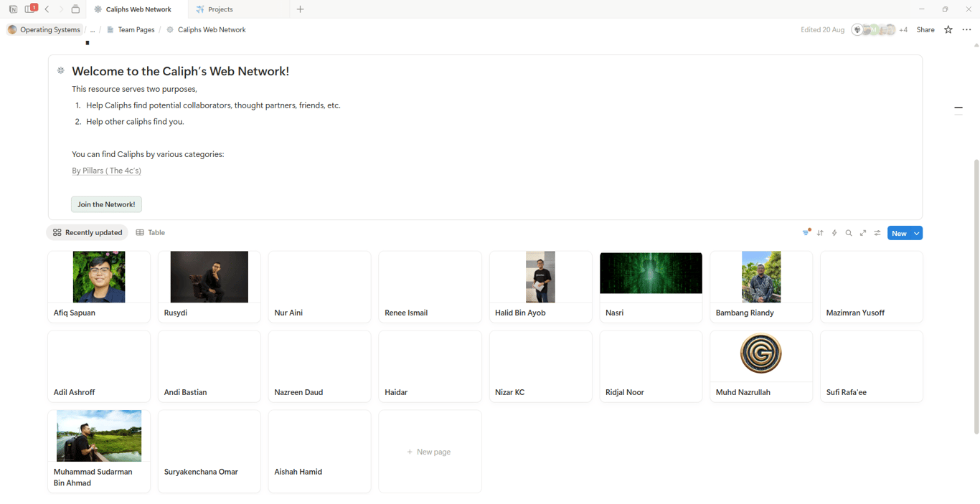The width and height of the screenshot is (980, 504).
Task: Click the snowflake icon beside the welcome heading
Action: point(61,70)
